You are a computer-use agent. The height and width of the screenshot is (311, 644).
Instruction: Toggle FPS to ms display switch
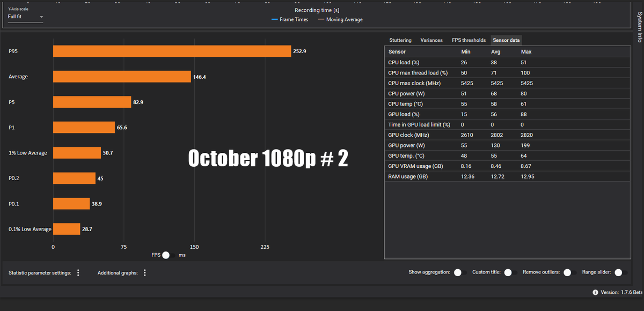tap(168, 255)
